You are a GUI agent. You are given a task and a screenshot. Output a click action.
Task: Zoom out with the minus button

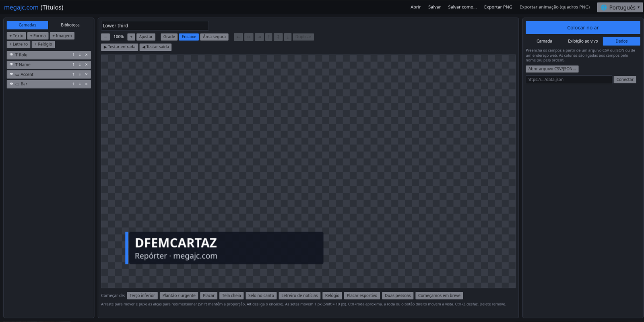(105, 37)
